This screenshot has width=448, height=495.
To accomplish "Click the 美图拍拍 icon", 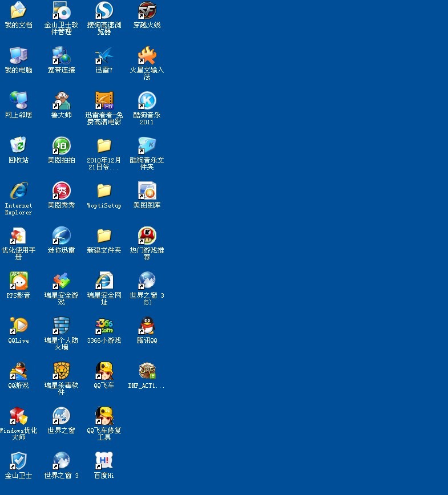I will point(61,145).
